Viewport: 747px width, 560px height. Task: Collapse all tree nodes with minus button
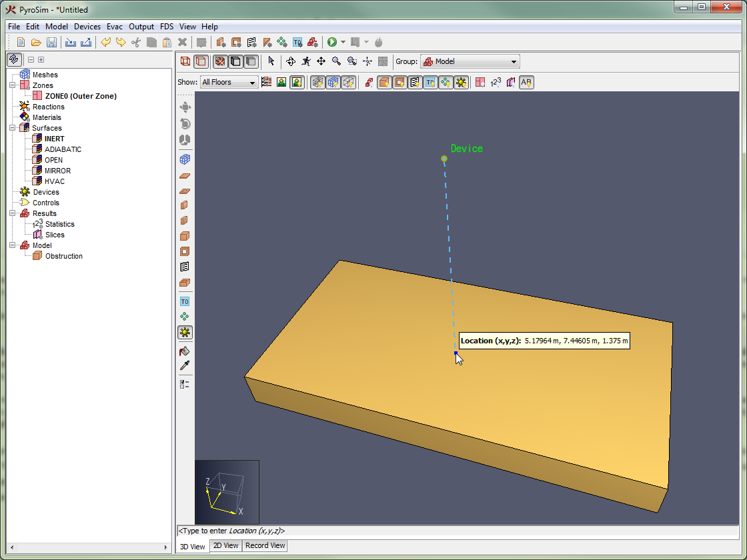31,59
